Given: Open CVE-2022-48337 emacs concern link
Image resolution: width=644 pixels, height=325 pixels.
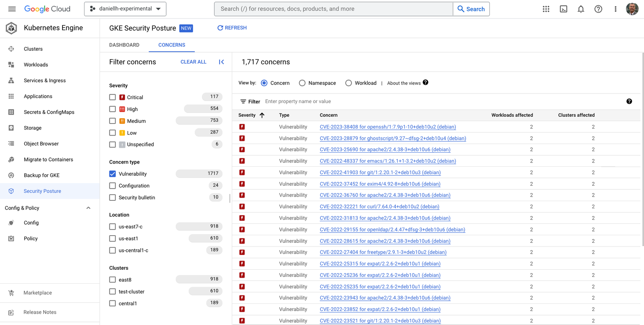Looking at the screenshot, I should coord(388,161).
